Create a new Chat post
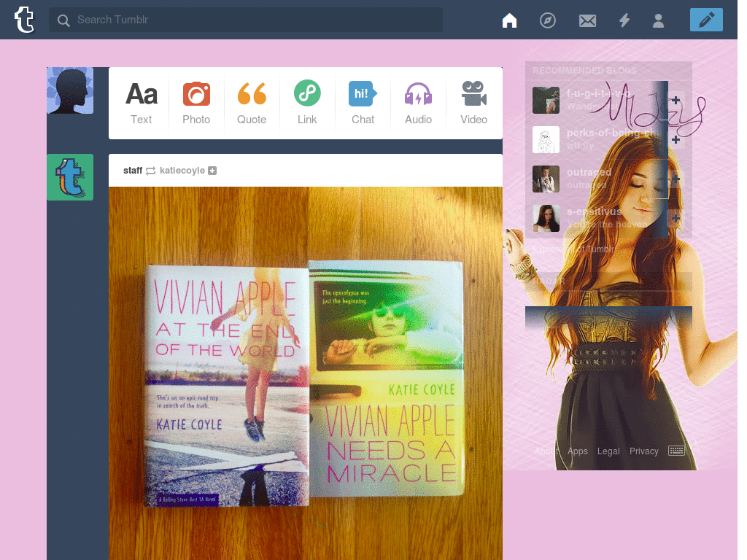This screenshot has height=560, width=747. click(363, 103)
